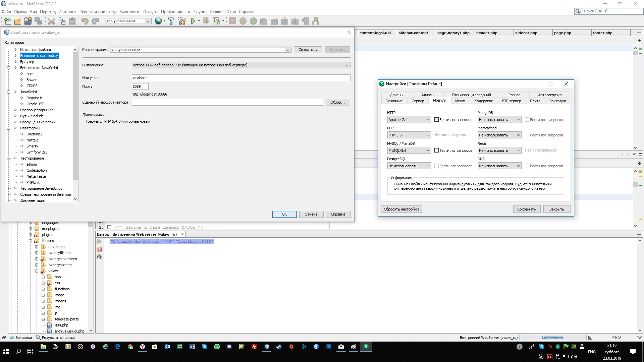Switch to the header.php editor tab

[x=494, y=33]
